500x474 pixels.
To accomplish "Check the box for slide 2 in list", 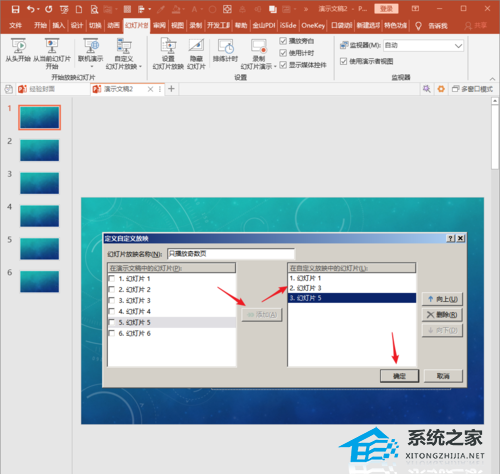I will pos(112,289).
